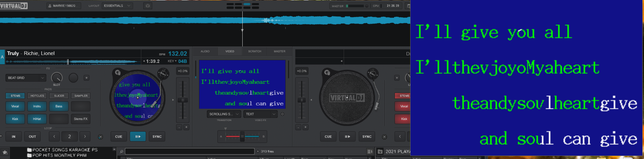The width and height of the screenshot is (644, 159).
Task: Open the MARKIE156620 user account button
Action: 63,6
